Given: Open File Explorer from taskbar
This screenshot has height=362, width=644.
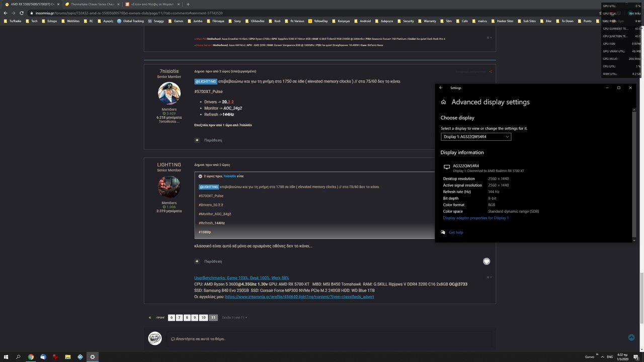Looking at the screenshot, I should [67, 357].
